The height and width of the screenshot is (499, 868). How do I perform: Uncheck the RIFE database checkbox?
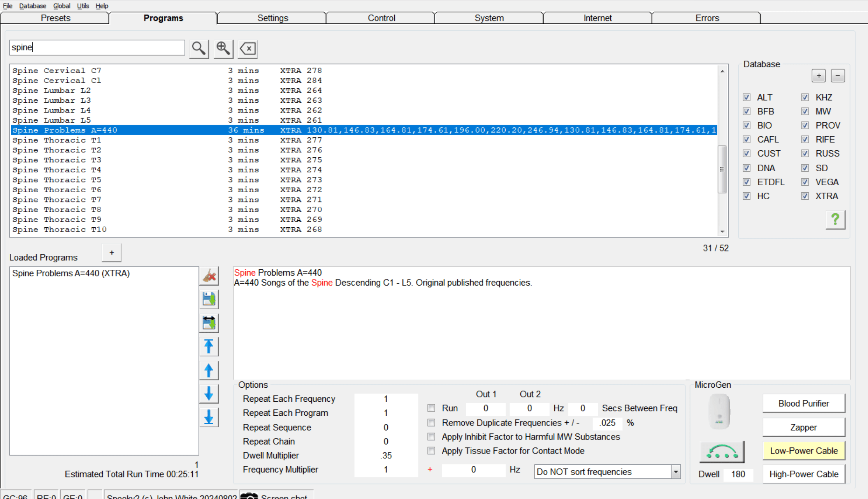pos(805,139)
